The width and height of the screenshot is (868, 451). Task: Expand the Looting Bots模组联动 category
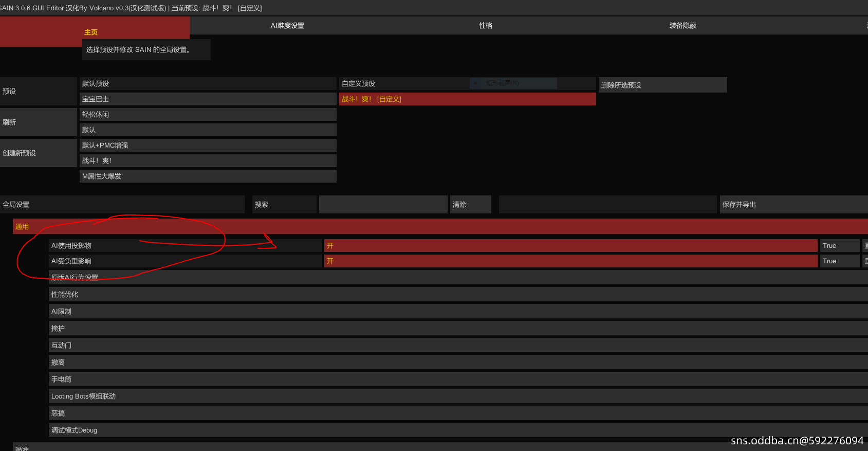click(x=457, y=396)
